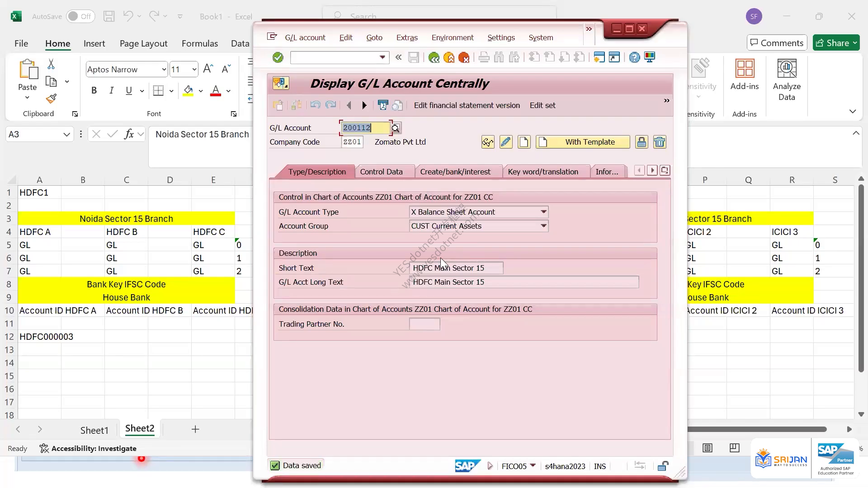Click the With Template button
The height and width of the screenshot is (488, 868).
click(583, 142)
